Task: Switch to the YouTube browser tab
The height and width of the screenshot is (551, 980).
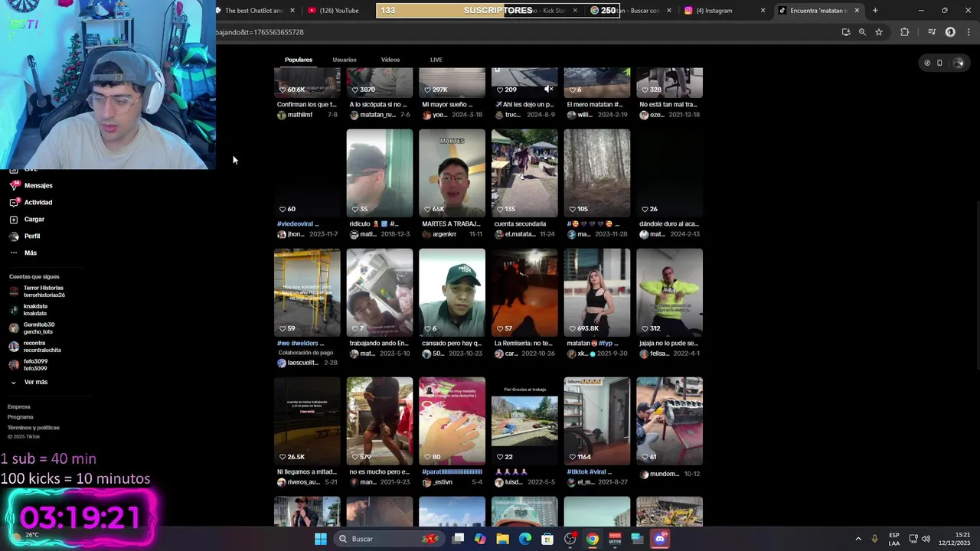Action: [333, 11]
